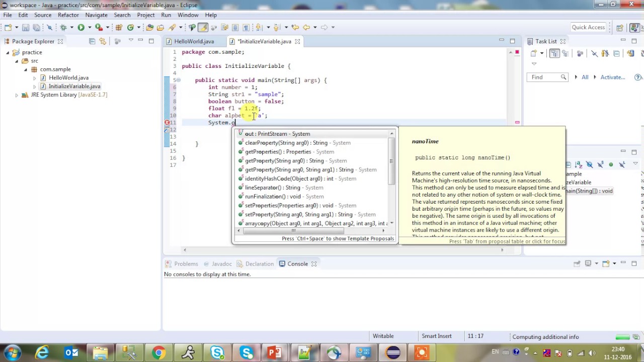Open Run configurations dropdown arrow
644x362 pixels.
click(90, 27)
